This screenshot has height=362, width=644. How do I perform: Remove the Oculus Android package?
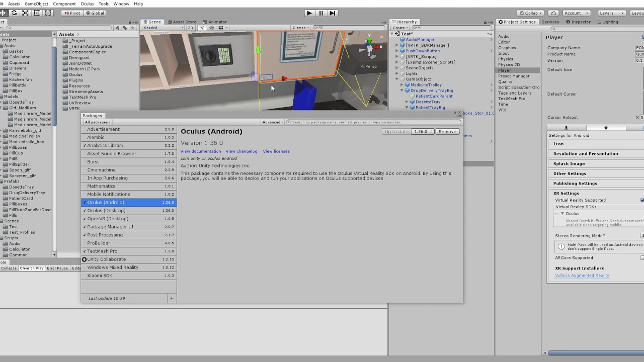click(447, 132)
